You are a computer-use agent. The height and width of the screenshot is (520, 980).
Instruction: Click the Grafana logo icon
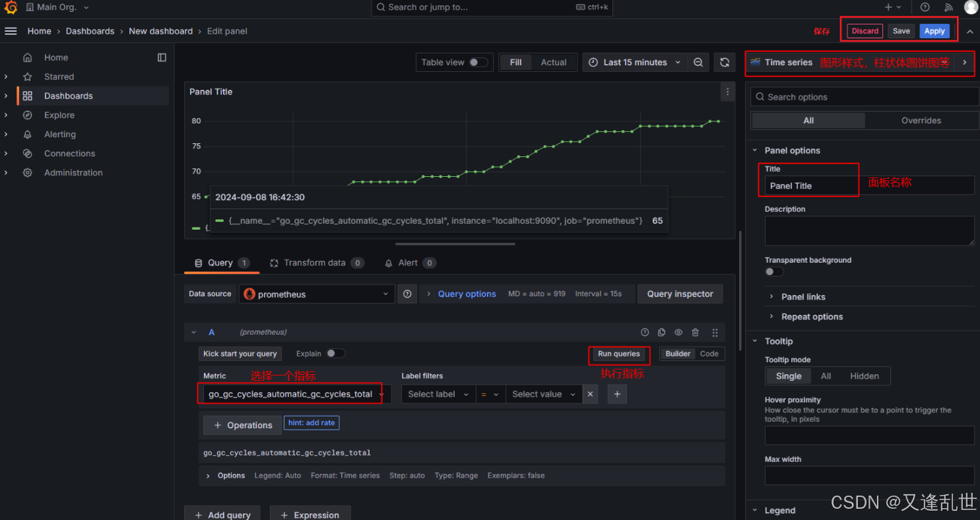click(11, 7)
